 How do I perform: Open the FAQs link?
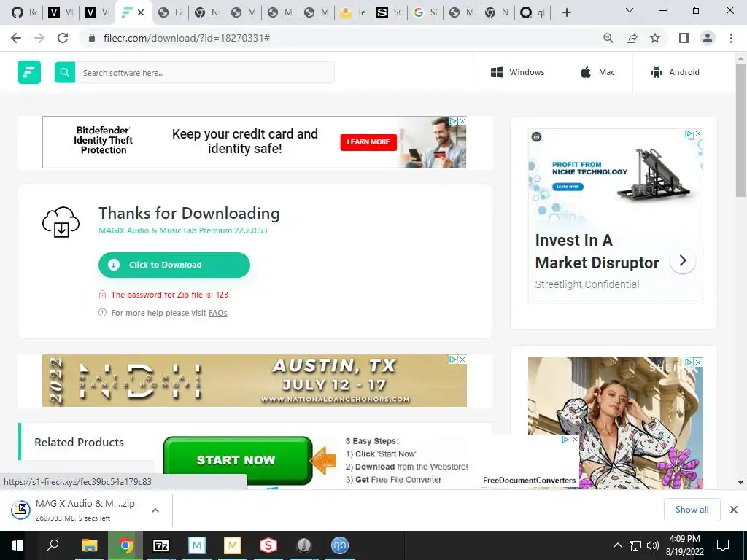coord(217,313)
